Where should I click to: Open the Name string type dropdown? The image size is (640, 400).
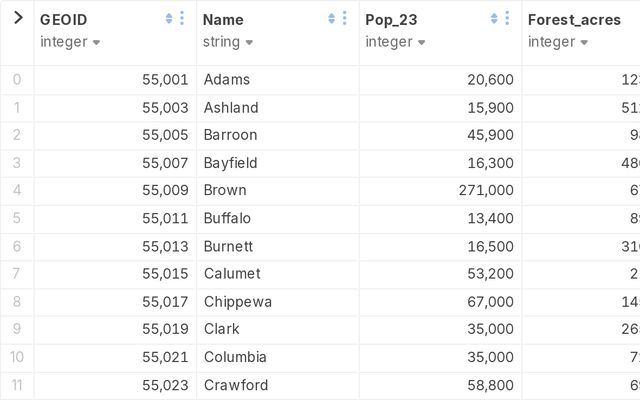click(x=228, y=42)
